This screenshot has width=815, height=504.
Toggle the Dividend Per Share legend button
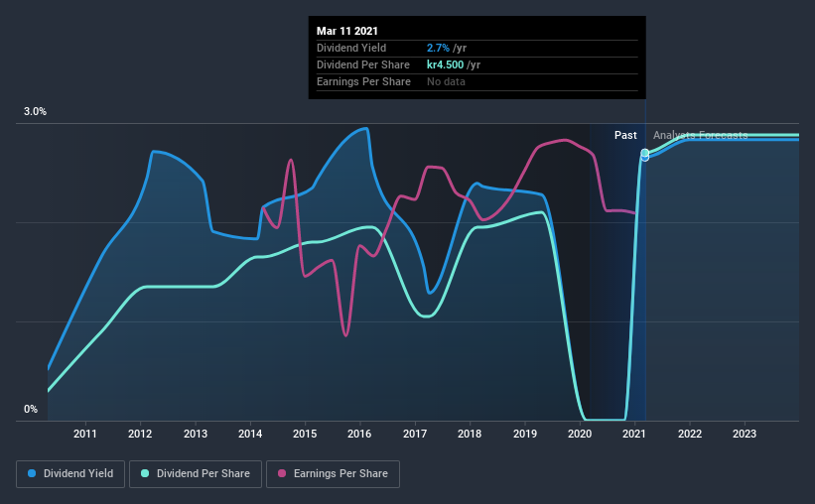click(196, 474)
